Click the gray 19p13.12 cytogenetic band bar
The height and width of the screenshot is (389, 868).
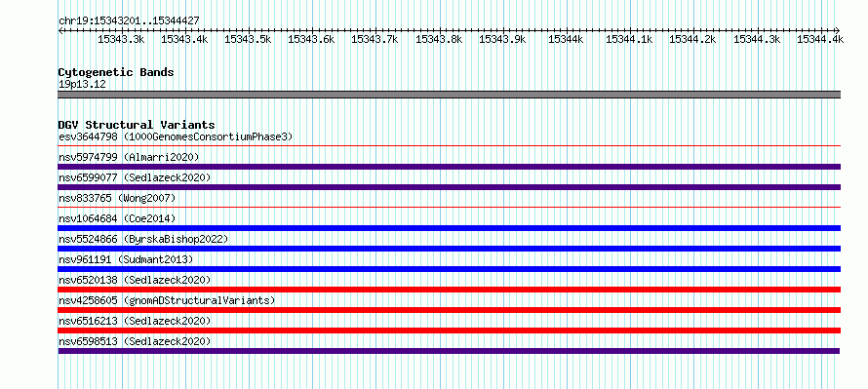click(x=450, y=95)
